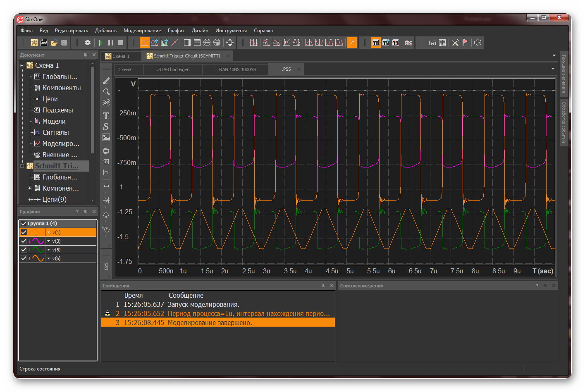Switch to the .TRAN 10NS 1000NS tab

point(236,69)
